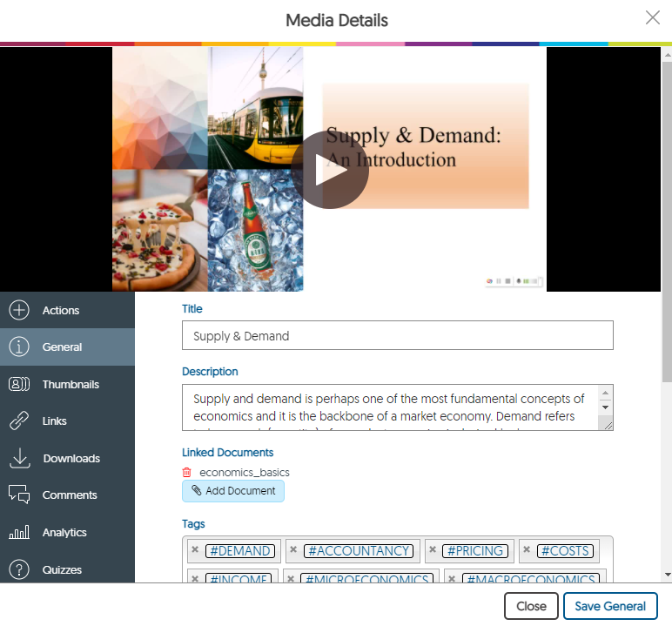Click the scrollbar down arrow
The height and width of the screenshot is (626, 672).
click(667, 575)
